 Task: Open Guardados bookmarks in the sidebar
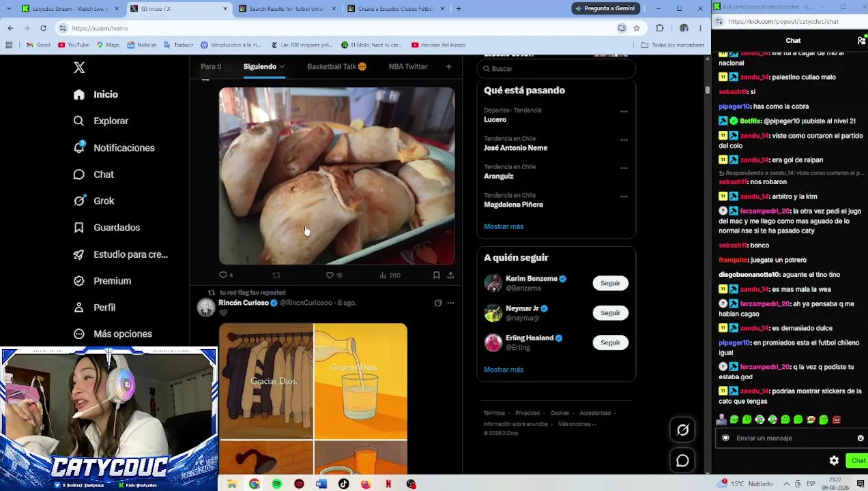point(106,228)
